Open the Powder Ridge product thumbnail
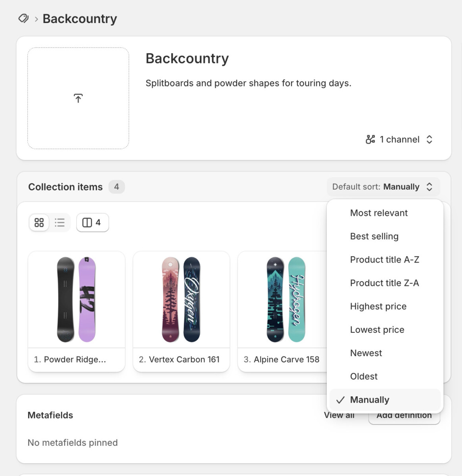Viewport: 462px width, 476px height. pyautogui.click(x=77, y=300)
